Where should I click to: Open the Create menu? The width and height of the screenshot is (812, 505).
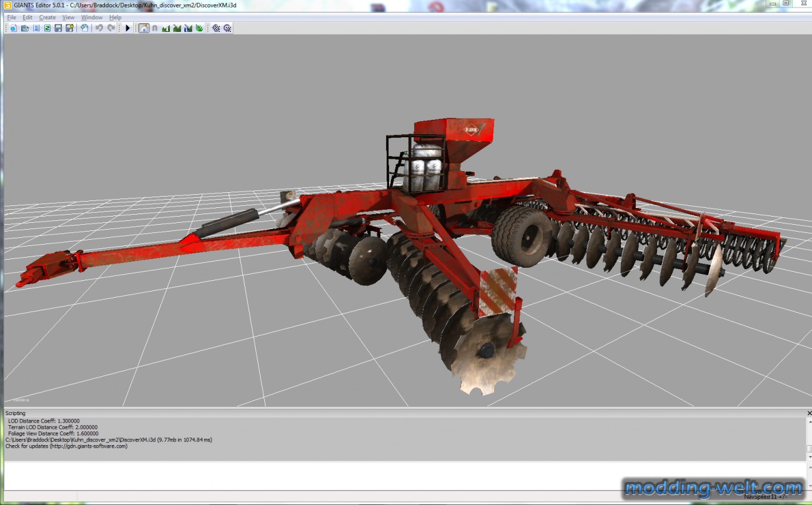pos(47,17)
